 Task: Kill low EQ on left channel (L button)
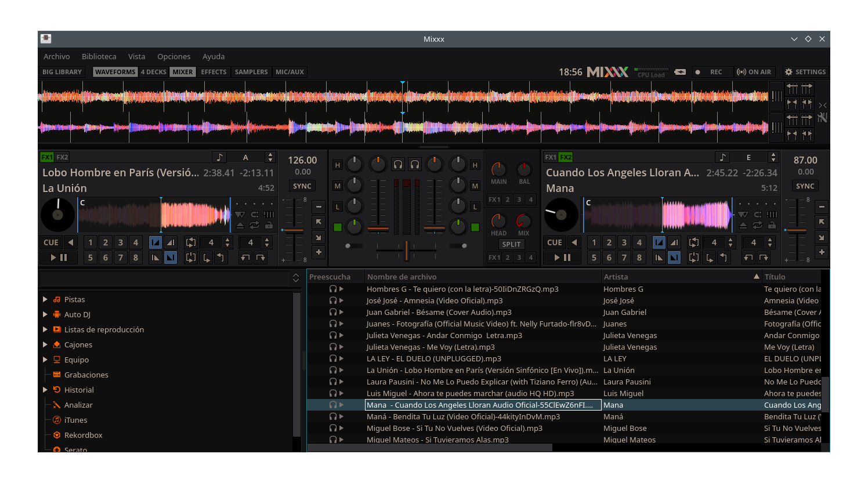click(x=337, y=207)
